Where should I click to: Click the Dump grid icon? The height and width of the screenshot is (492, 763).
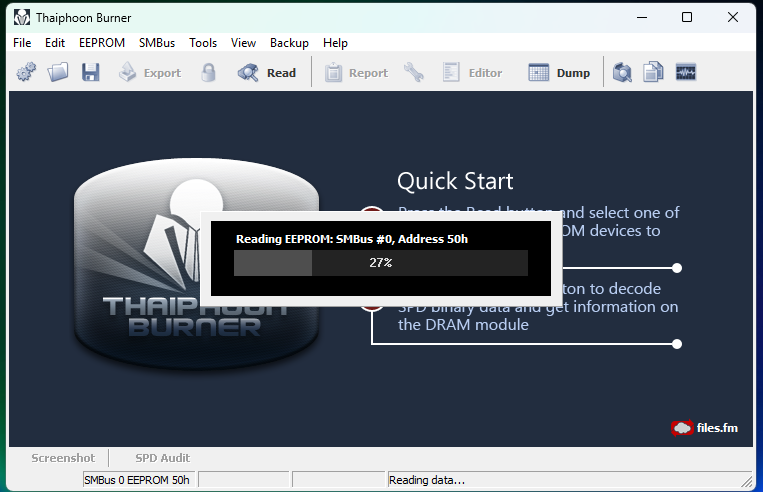(x=539, y=73)
